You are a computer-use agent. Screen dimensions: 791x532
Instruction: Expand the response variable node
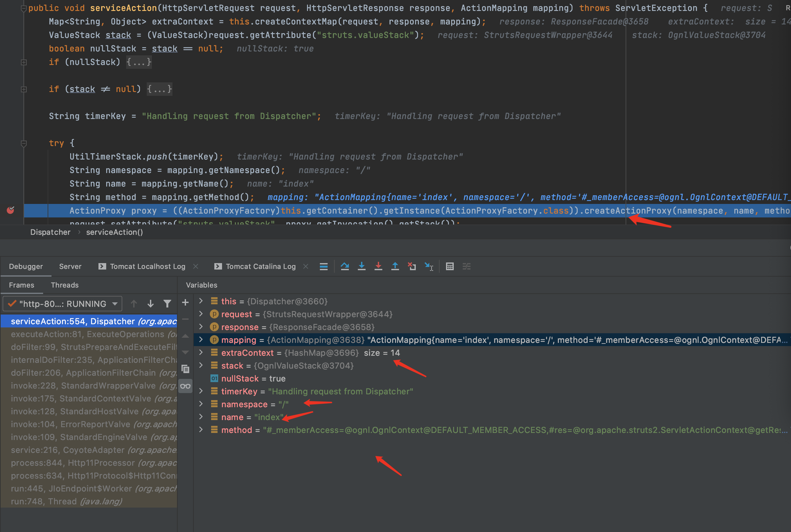click(x=200, y=327)
